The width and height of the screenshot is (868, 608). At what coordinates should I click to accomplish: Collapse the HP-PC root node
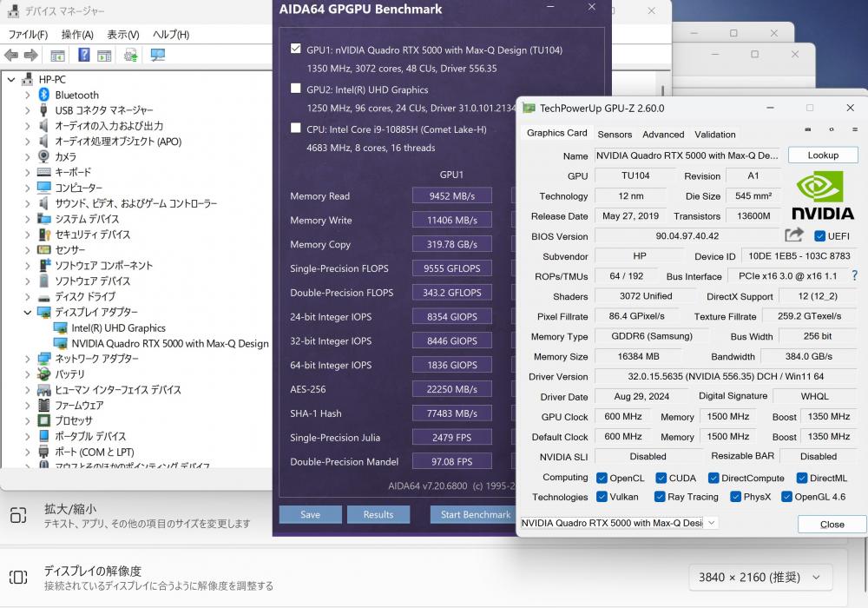coord(11,79)
